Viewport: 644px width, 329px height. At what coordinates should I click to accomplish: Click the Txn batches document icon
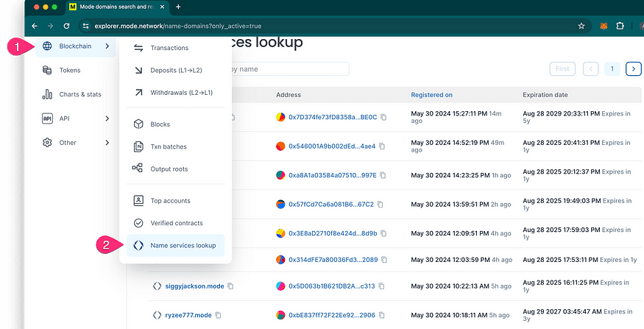coord(138,146)
